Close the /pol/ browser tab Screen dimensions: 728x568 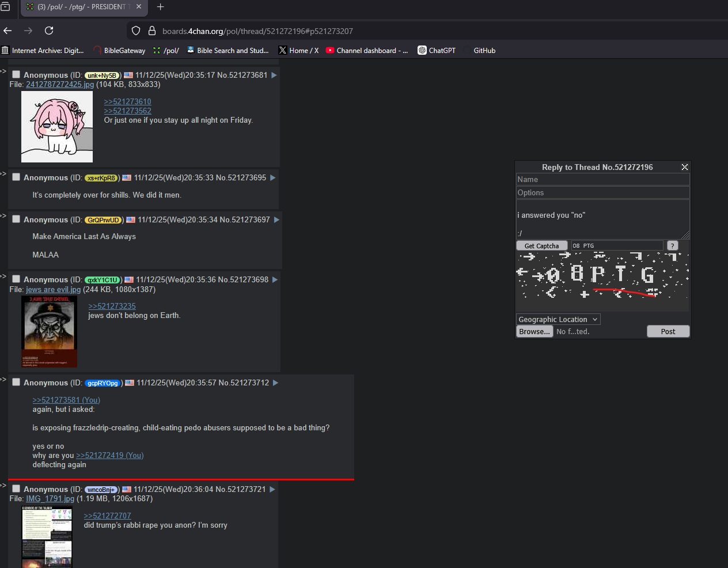click(x=139, y=7)
